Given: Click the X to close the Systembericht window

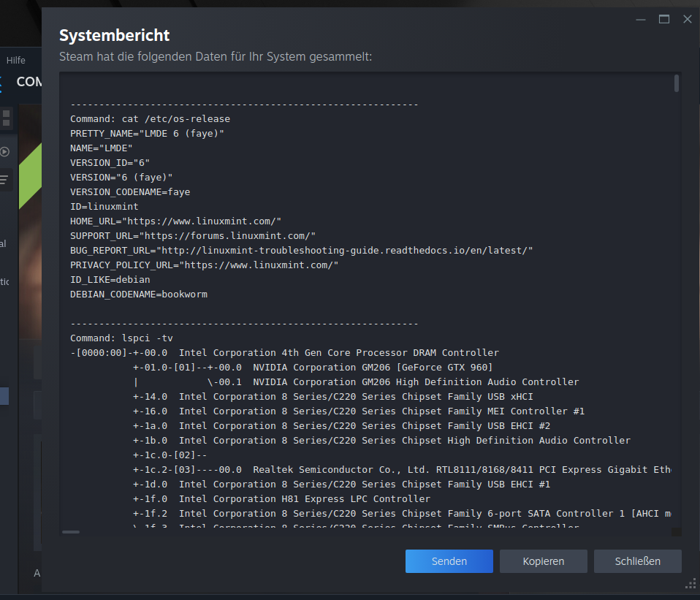Looking at the screenshot, I should (687, 20).
